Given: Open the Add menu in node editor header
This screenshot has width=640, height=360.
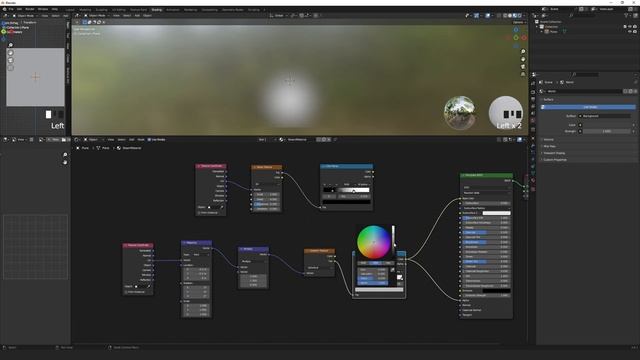Looking at the screenshot, I should (x=131, y=140).
